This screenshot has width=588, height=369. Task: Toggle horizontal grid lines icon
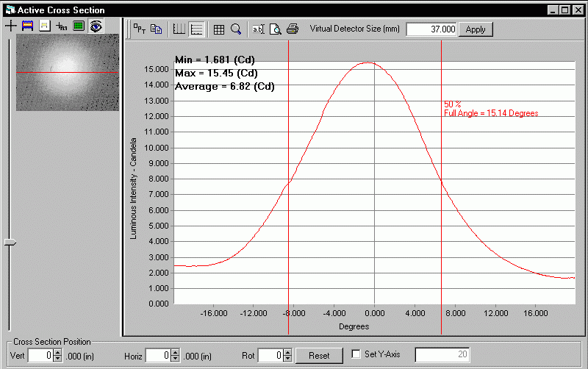(196, 29)
